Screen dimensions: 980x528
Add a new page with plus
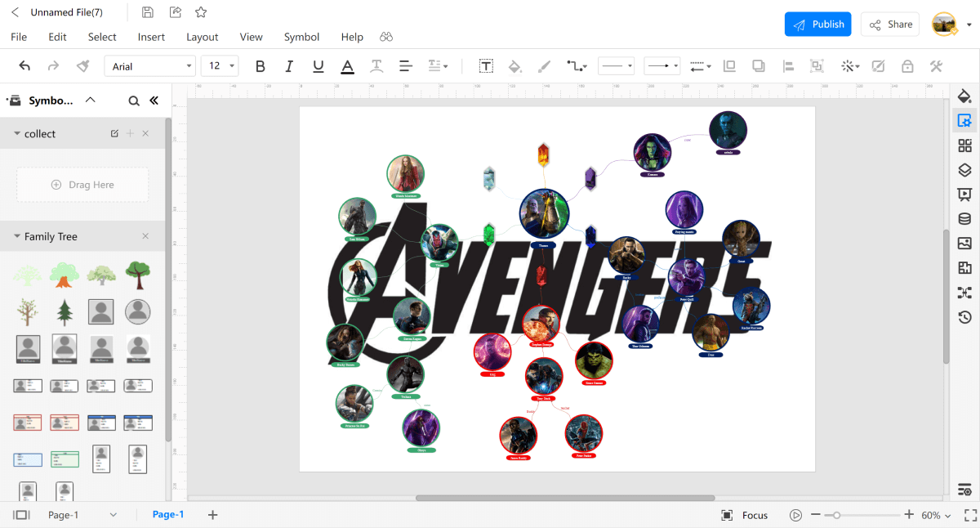212,515
